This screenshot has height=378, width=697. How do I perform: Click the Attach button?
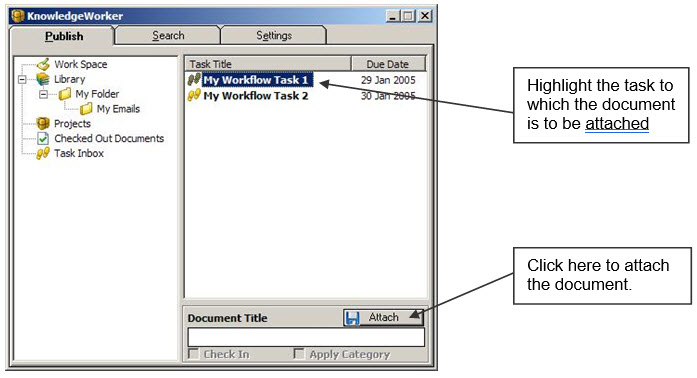point(383,318)
